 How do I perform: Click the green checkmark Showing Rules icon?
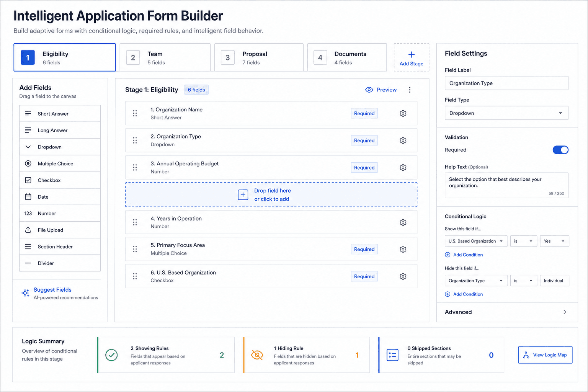tap(111, 355)
